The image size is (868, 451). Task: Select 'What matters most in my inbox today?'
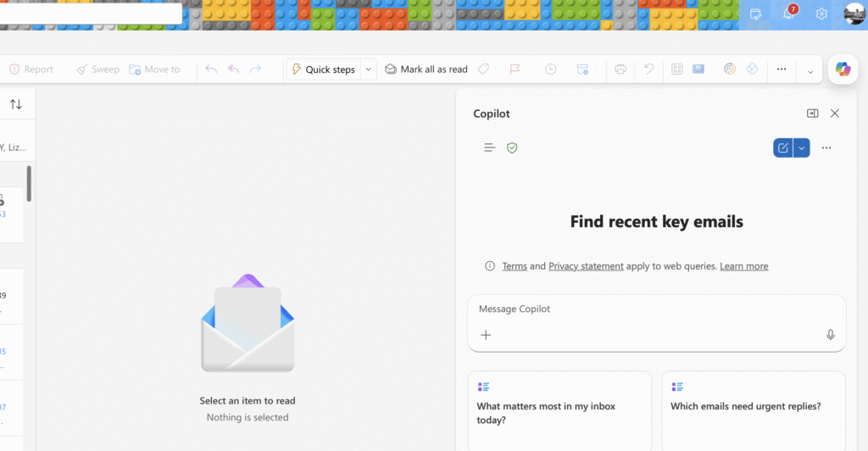tap(559, 412)
